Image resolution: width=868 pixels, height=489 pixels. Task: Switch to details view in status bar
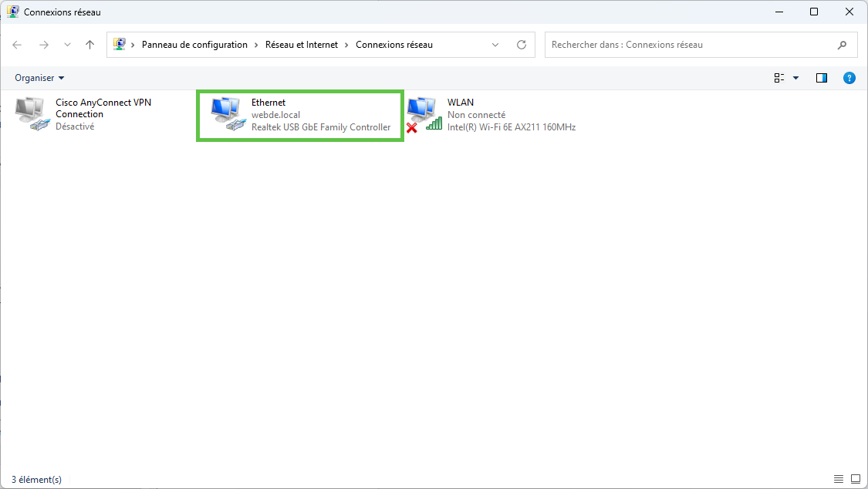point(839,478)
